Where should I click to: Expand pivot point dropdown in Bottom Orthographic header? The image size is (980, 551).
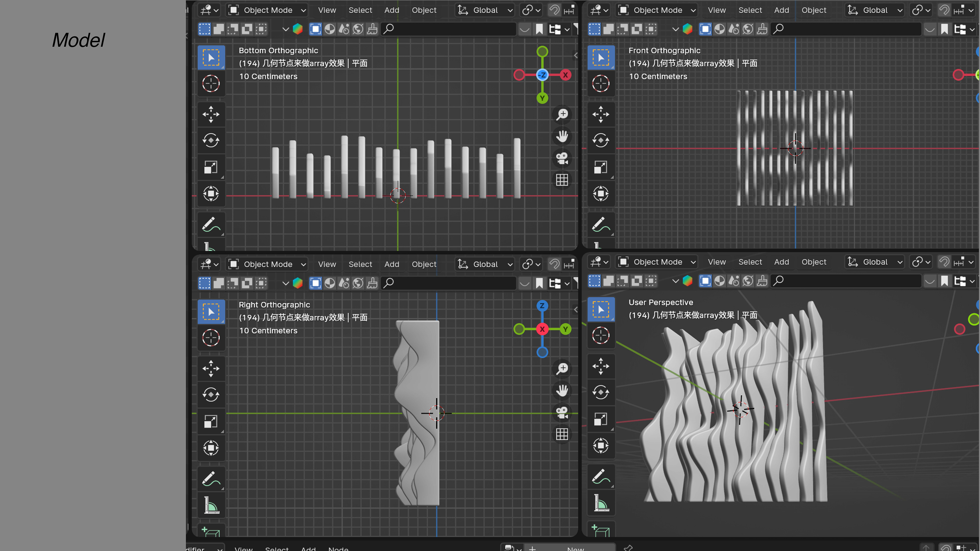[531, 10]
